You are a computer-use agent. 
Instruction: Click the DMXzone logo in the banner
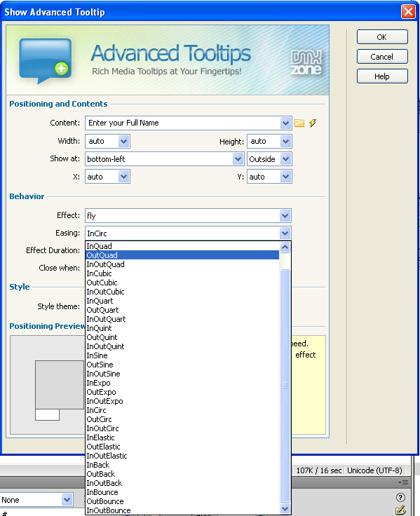click(306, 62)
